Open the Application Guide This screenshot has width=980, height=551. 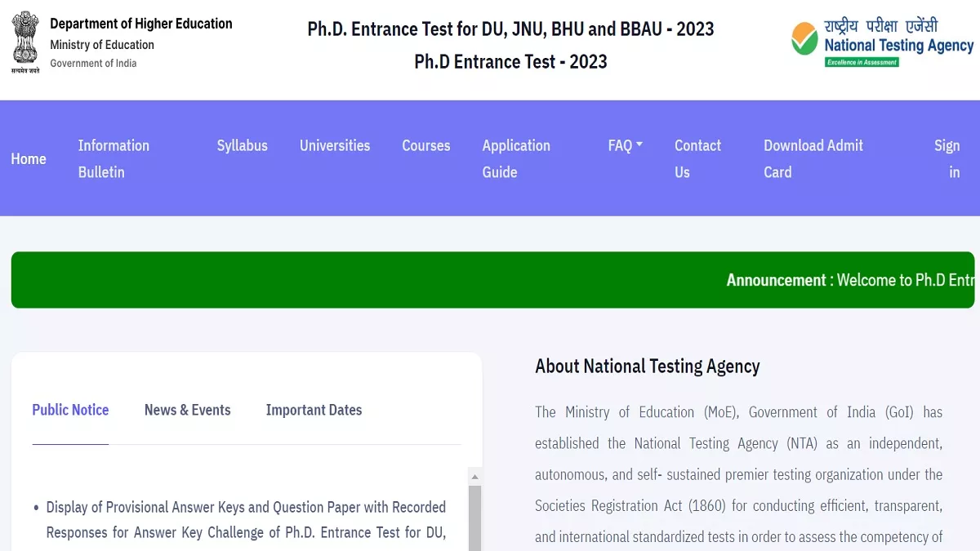pos(515,158)
